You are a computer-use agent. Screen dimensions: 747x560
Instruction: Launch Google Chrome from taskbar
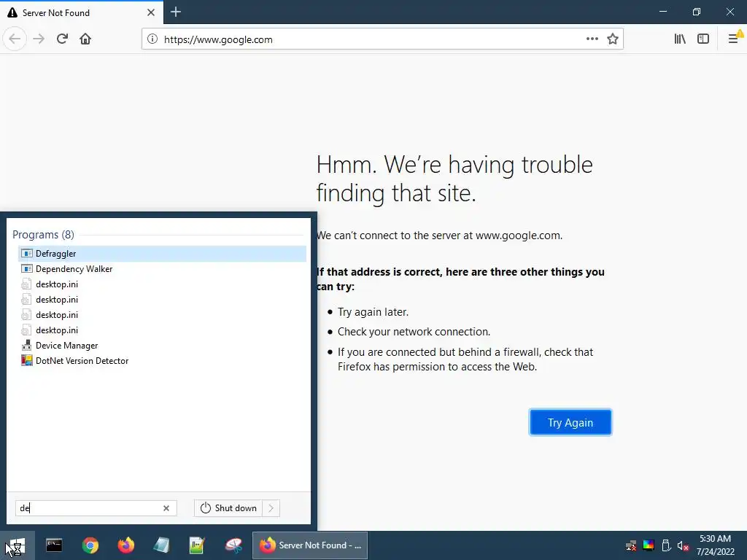pos(90,545)
